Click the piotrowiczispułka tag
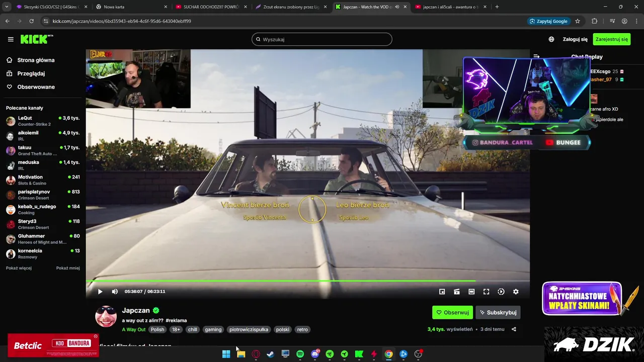644x362 pixels. pos(249,329)
